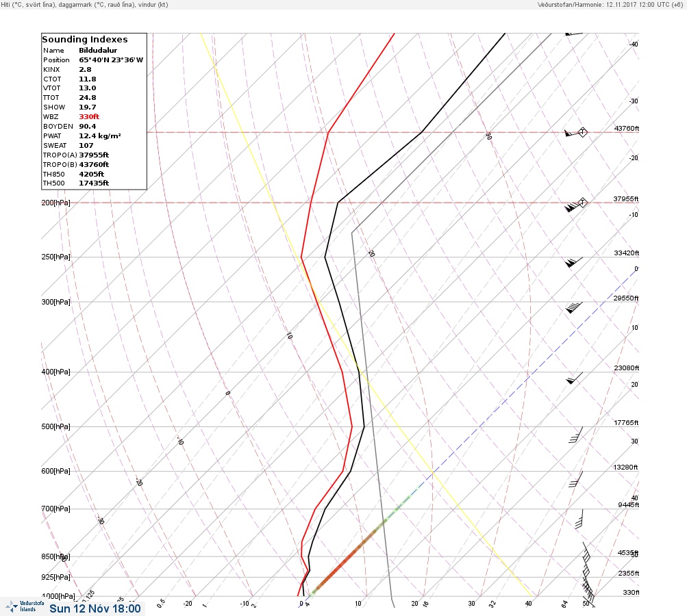
Task: Click the 9445ft altitude label
Action: click(628, 505)
